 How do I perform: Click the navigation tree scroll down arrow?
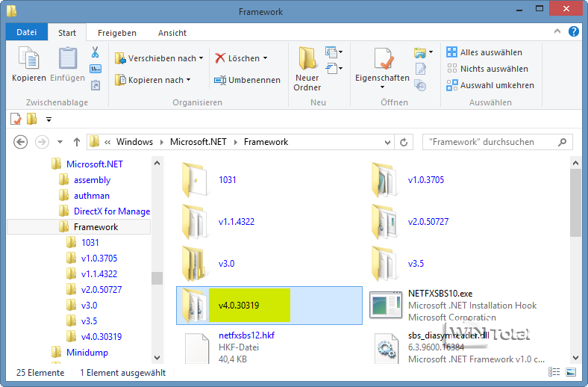coord(157,358)
